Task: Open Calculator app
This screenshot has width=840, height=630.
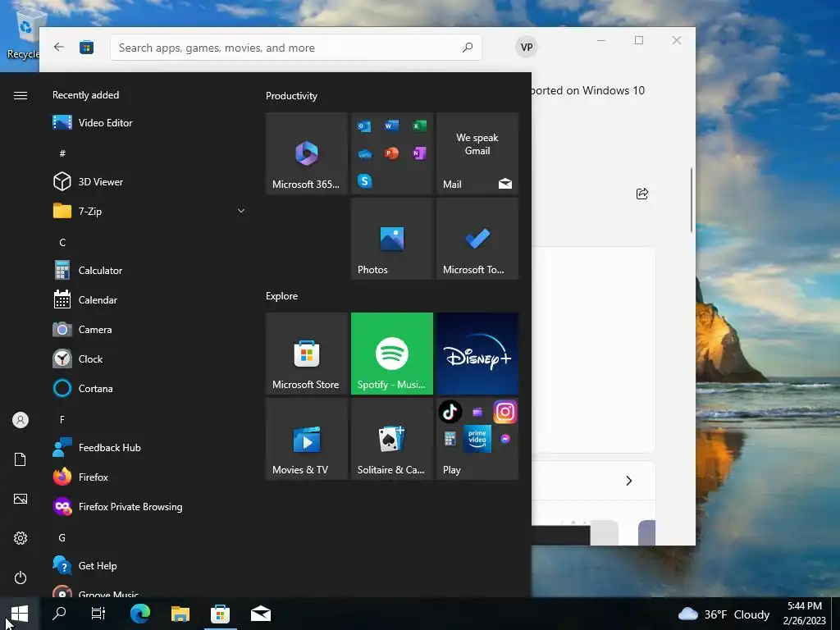Action: coord(149,271)
